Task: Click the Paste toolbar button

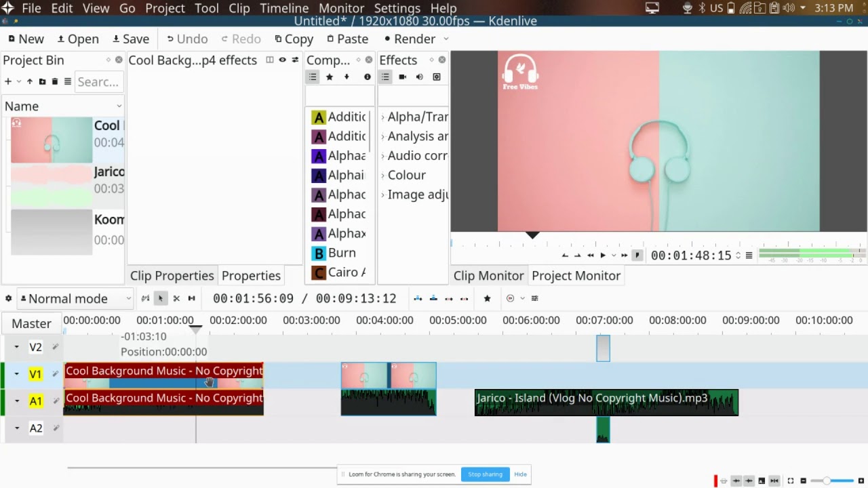Action: (x=347, y=39)
